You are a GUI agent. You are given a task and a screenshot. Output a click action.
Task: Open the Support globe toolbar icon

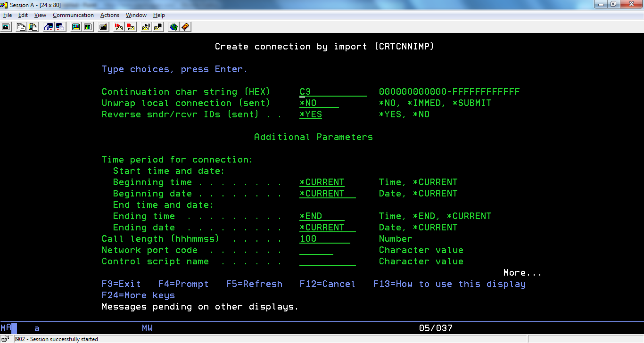click(174, 27)
